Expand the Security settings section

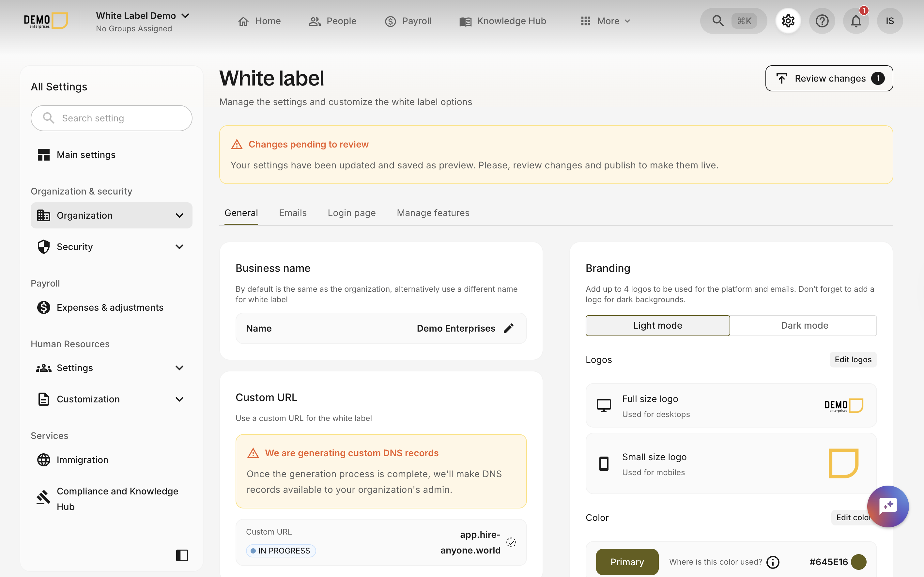111,246
